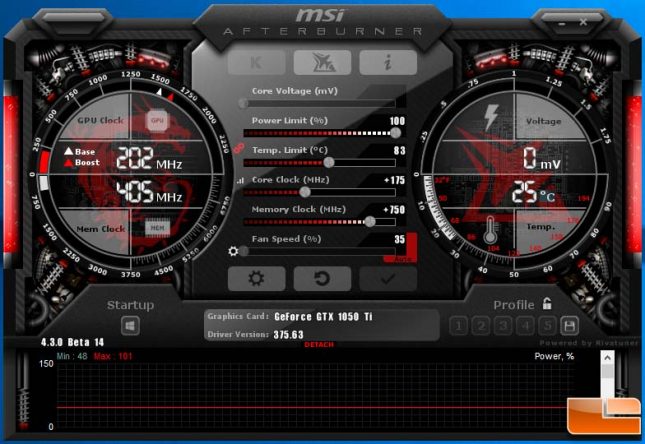Click the Core Clock slider handle
The image size is (645, 444).
click(305, 192)
